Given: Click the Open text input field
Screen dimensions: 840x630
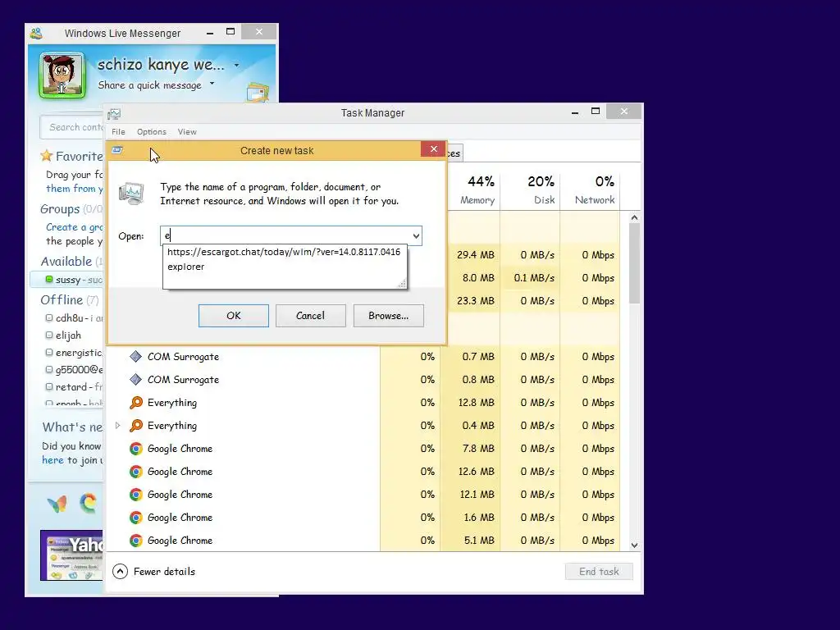Looking at the screenshot, I should coord(285,235).
